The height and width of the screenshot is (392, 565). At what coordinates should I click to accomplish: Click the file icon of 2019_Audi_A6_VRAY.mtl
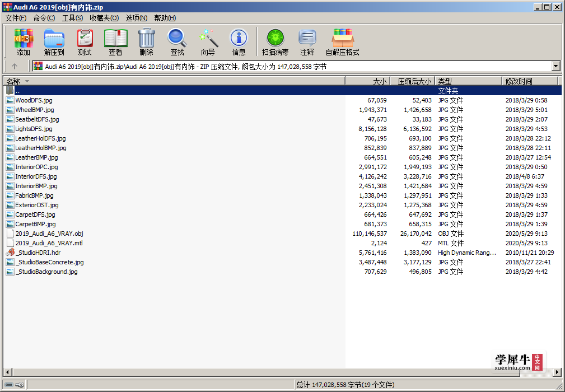pyautogui.click(x=10, y=243)
